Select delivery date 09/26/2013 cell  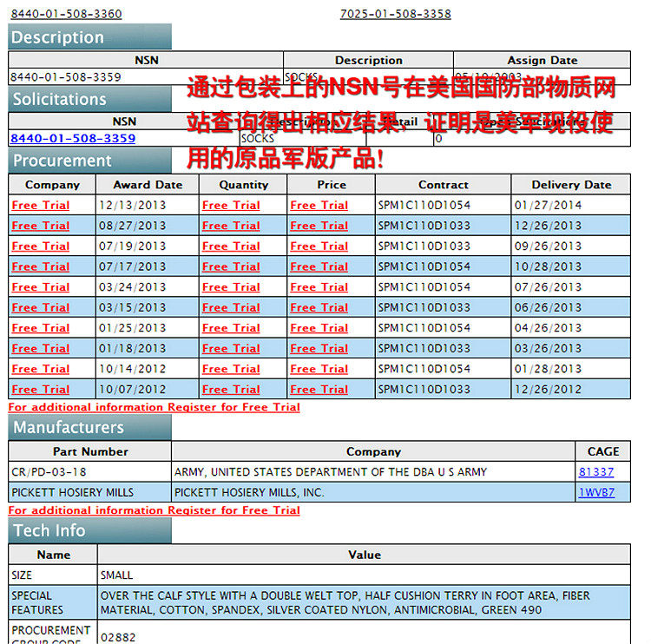click(x=571, y=246)
